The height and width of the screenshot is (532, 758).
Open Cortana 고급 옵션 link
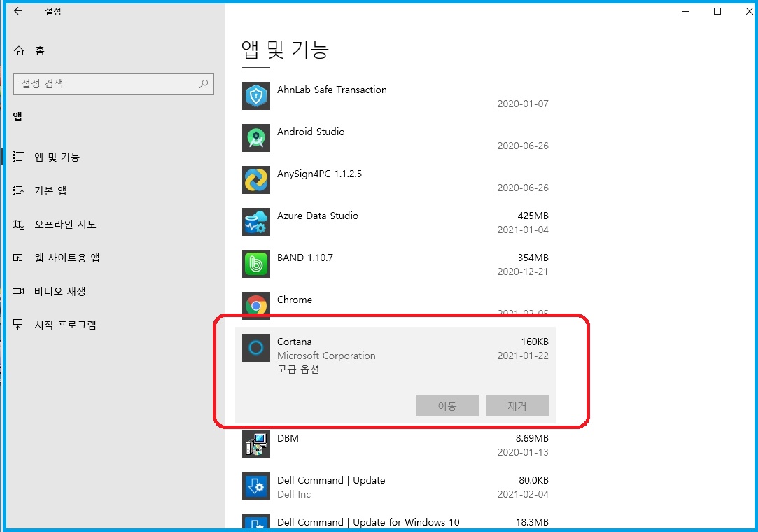click(x=298, y=370)
